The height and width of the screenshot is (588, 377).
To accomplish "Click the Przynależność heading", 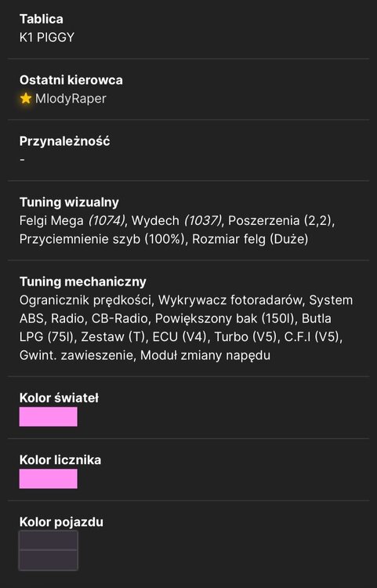I will click(x=65, y=141).
